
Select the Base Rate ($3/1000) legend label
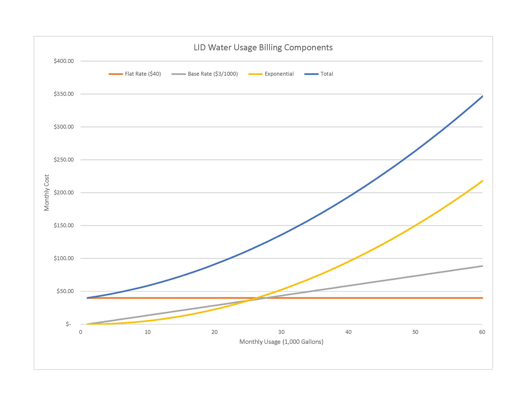pyautogui.click(x=213, y=74)
